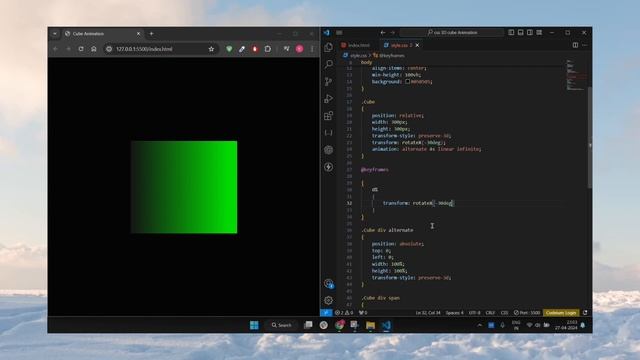Click VS Code's back navigation arrow

(383, 33)
